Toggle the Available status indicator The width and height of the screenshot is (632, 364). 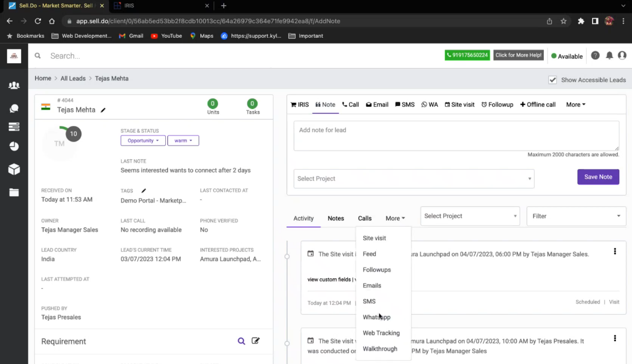pyautogui.click(x=567, y=56)
